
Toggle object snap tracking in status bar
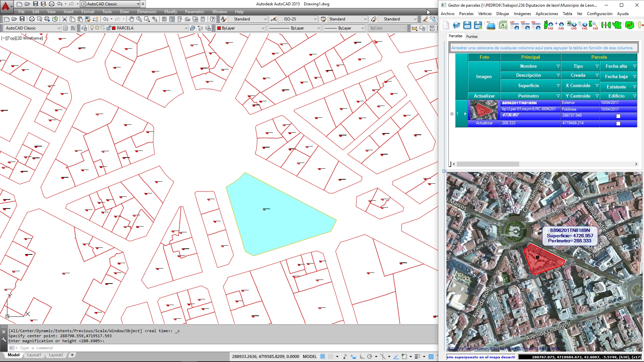396,357
